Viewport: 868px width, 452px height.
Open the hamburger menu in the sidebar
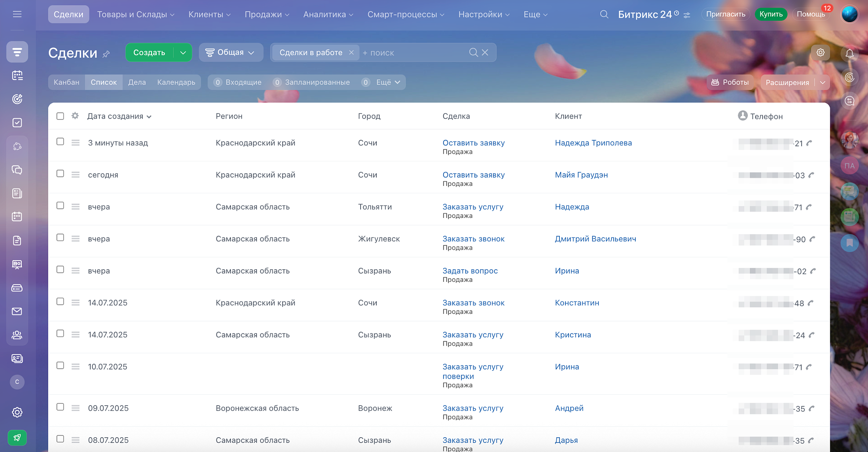[x=17, y=14]
